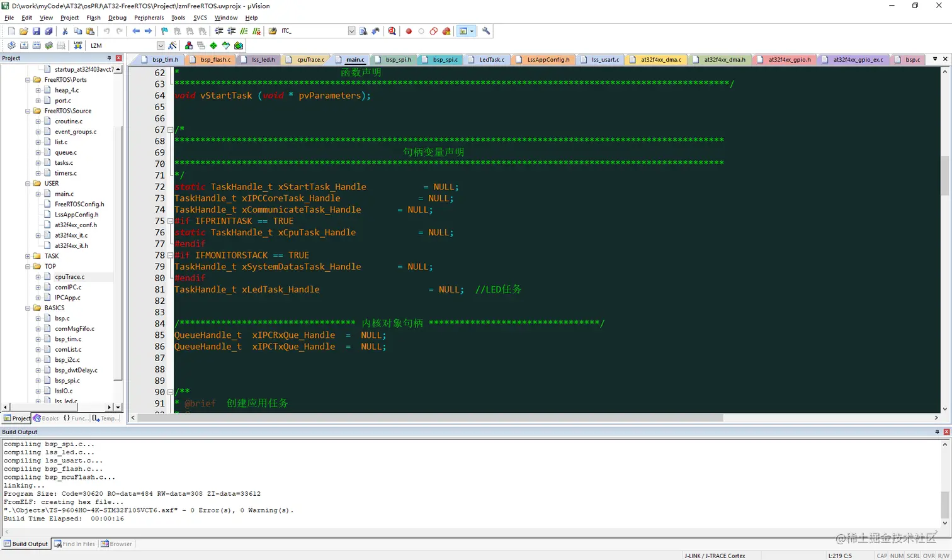The image size is (952, 560).
Task: Collapse the FreeRTOS\Source folder
Action: click(28, 111)
